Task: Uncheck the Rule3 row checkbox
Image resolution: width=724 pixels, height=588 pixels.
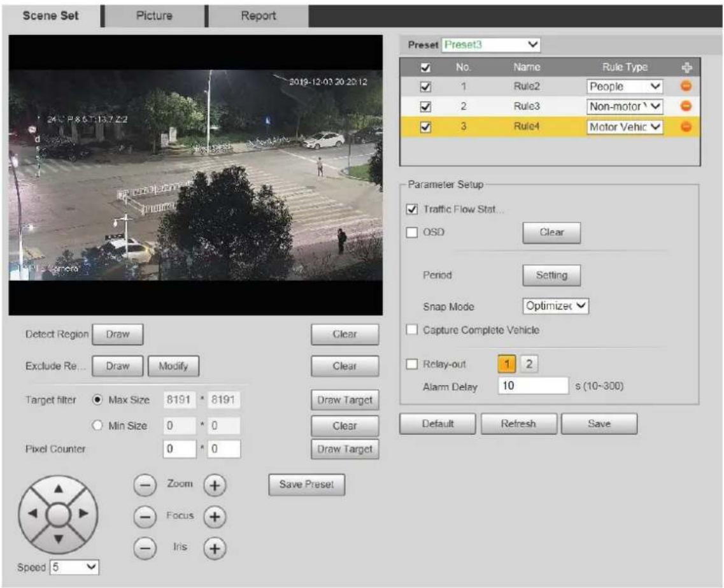Action: pyautogui.click(x=426, y=106)
